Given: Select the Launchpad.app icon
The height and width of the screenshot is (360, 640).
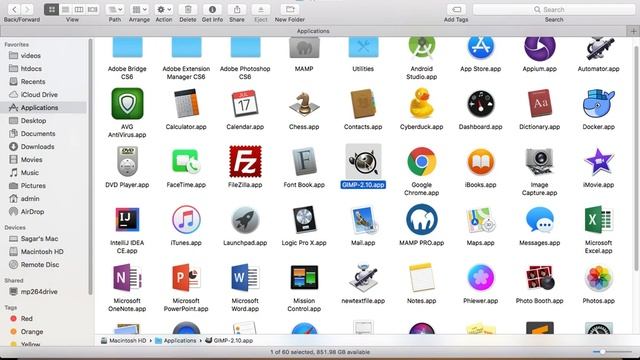Looking at the screenshot, I should tap(245, 220).
